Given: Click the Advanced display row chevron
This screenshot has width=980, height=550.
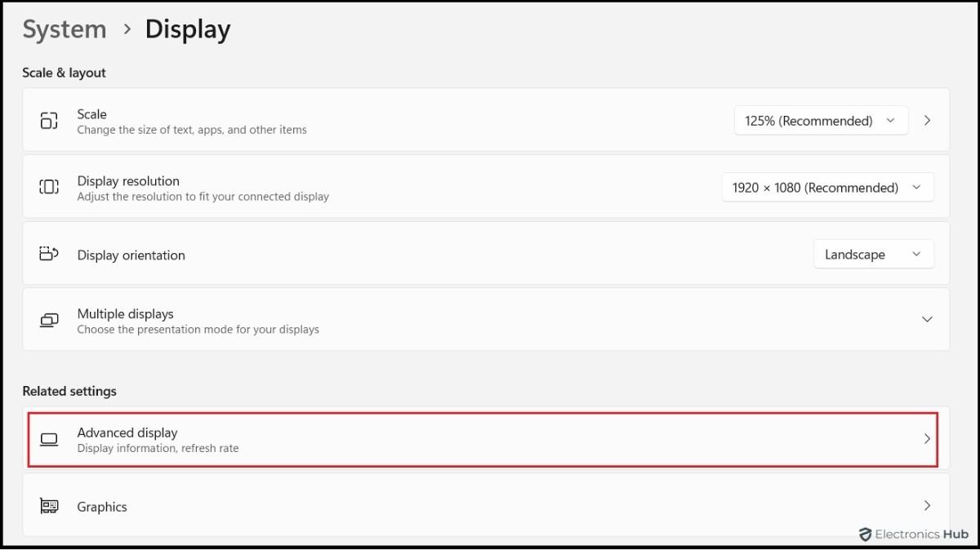Looking at the screenshot, I should click(x=928, y=439).
